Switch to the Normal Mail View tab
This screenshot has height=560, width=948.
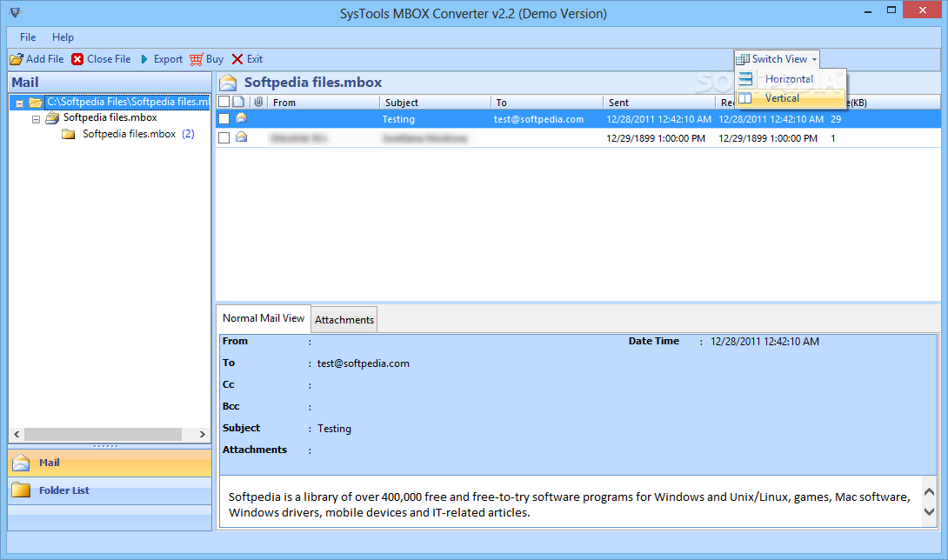(x=264, y=318)
